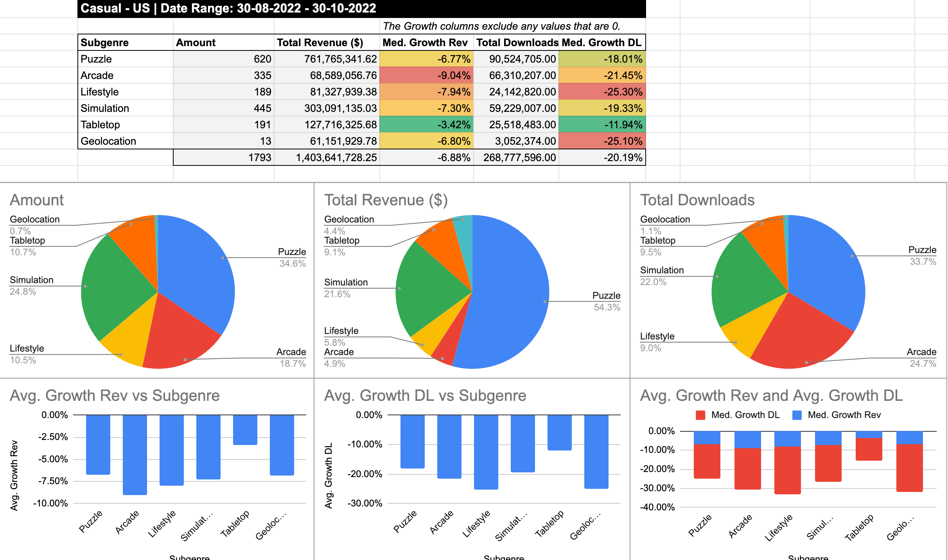Select the Amount column header
Image resolution: width=948 pixels, height=560 pixels.
[x=224, y=43]
